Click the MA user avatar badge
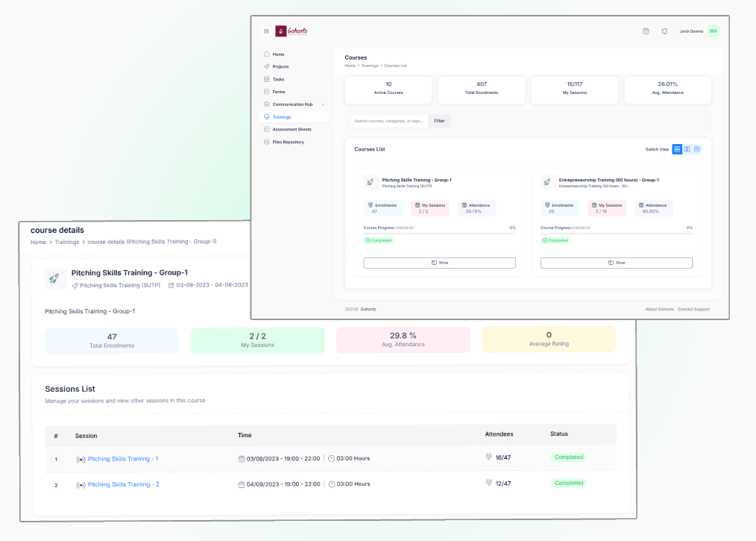The image size is (756, 541). [714, 31]
